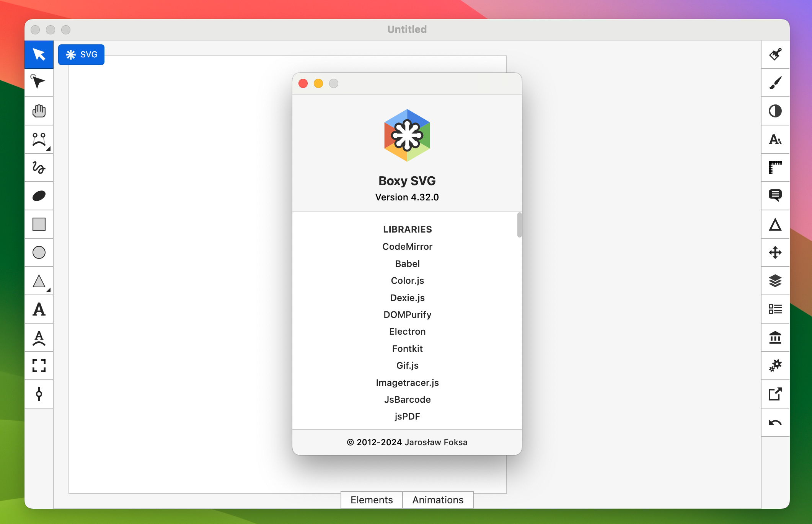Open the Typography panel
The width and height of the screenshot is (812, 524).
775,140
